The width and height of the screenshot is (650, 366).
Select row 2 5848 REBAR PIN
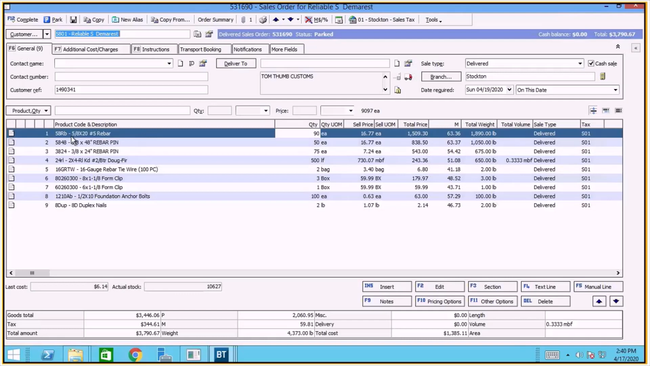pyautogui.click(x=314, y=142)
